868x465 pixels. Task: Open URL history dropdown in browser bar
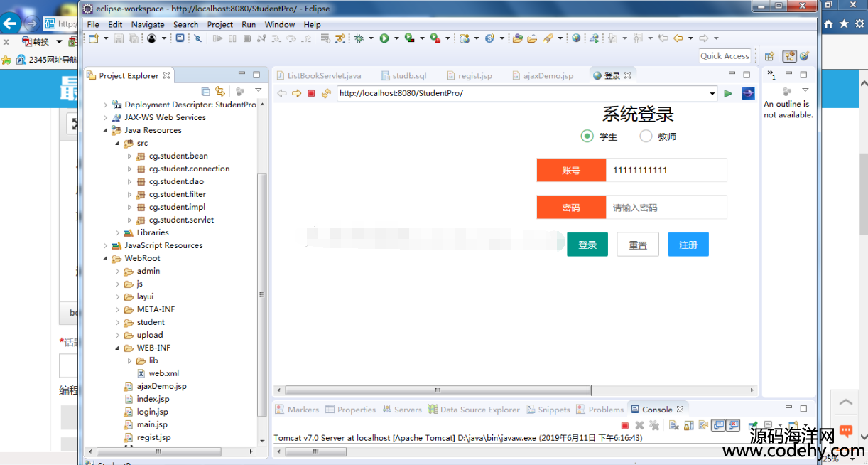[x=712, y=94]
